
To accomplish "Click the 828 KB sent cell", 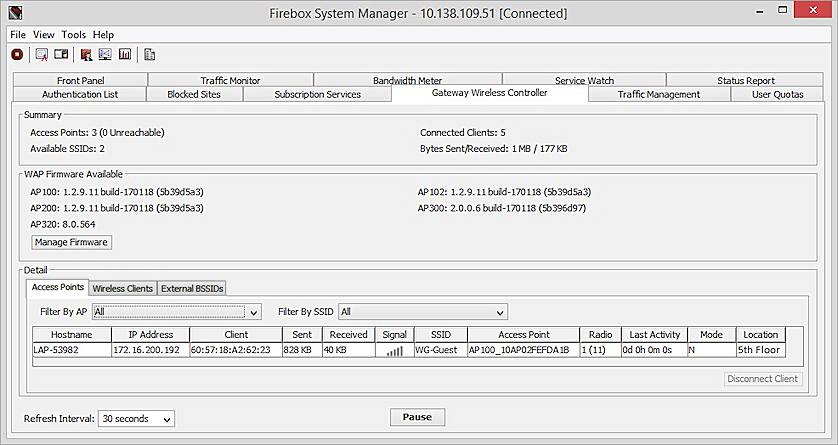I will 302,350.
